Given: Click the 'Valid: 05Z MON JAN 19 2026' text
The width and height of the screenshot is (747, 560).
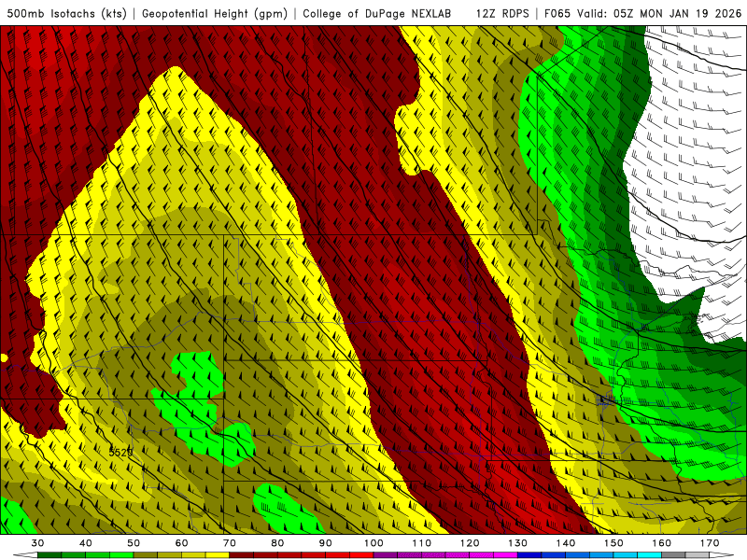Looking at the screenshot, I should click(x=659, y=13).
